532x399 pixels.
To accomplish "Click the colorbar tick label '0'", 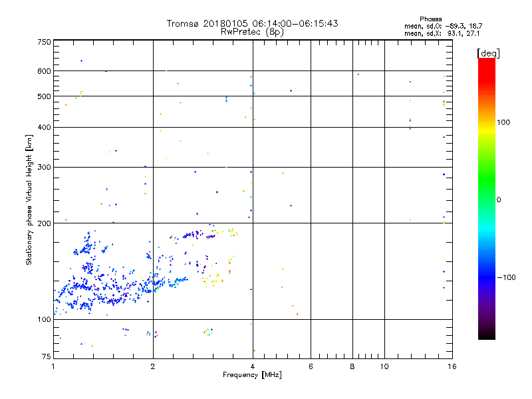I will tap(499, 200).
